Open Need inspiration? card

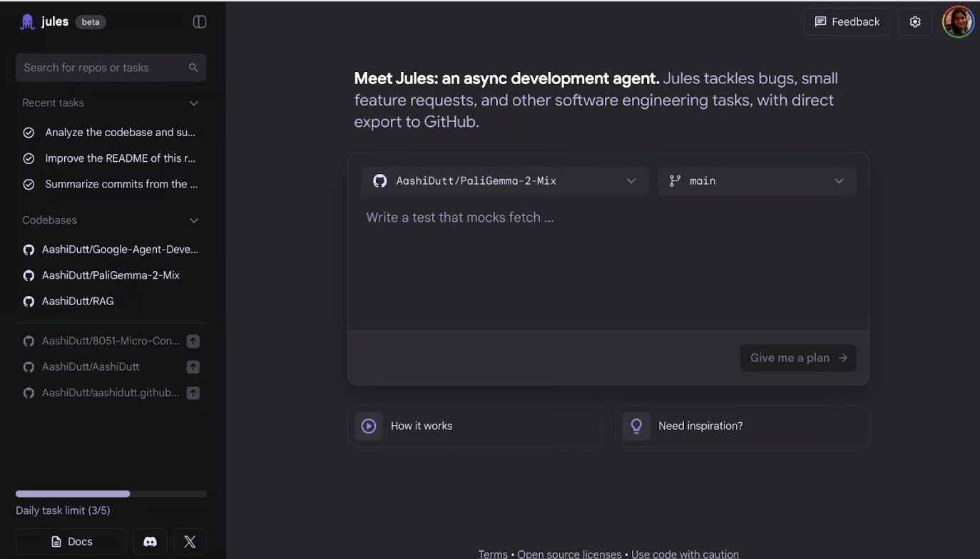[742, 426]
